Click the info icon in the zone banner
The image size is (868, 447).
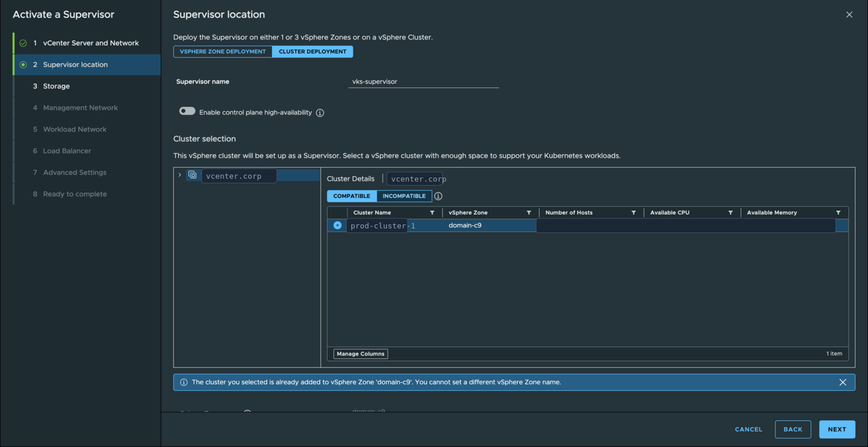point(184,382)
